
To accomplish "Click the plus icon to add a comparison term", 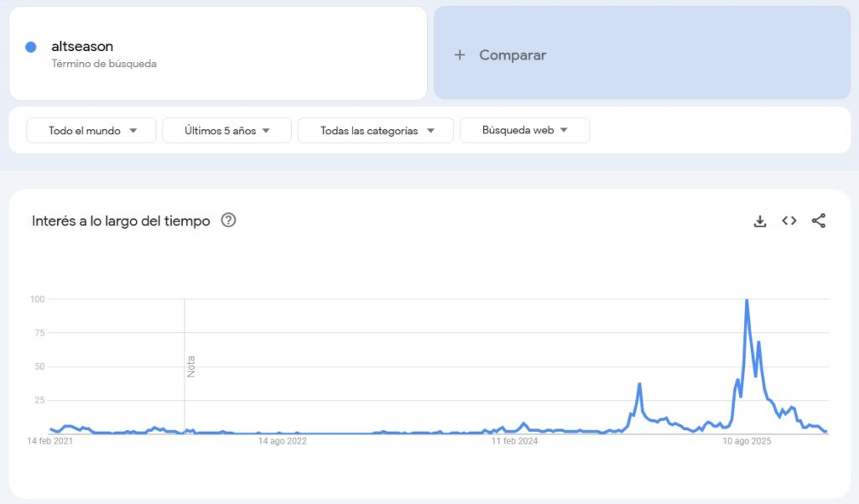I will (x=460, y=55).
